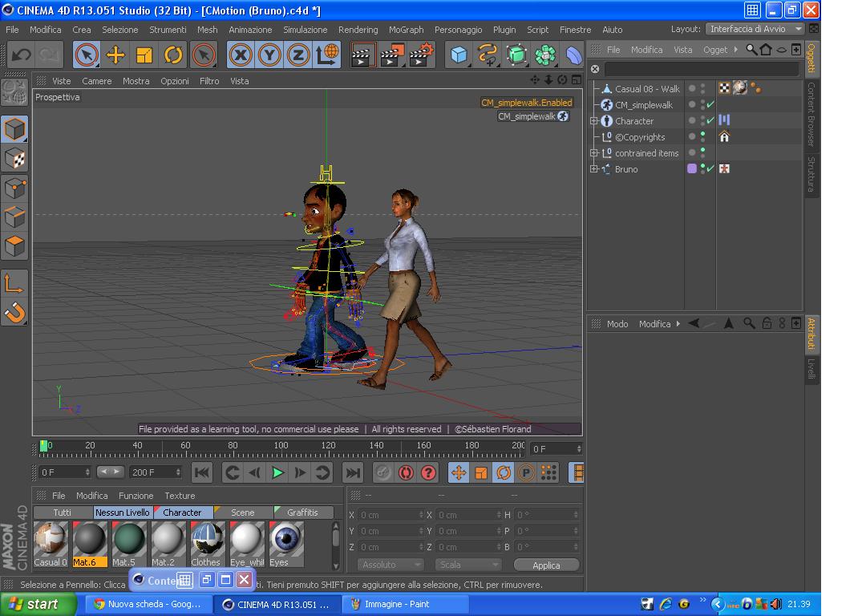This screenshot has width=866, height=616.
Task: Toggle Y axis lock
Action: tap(269, 55)
